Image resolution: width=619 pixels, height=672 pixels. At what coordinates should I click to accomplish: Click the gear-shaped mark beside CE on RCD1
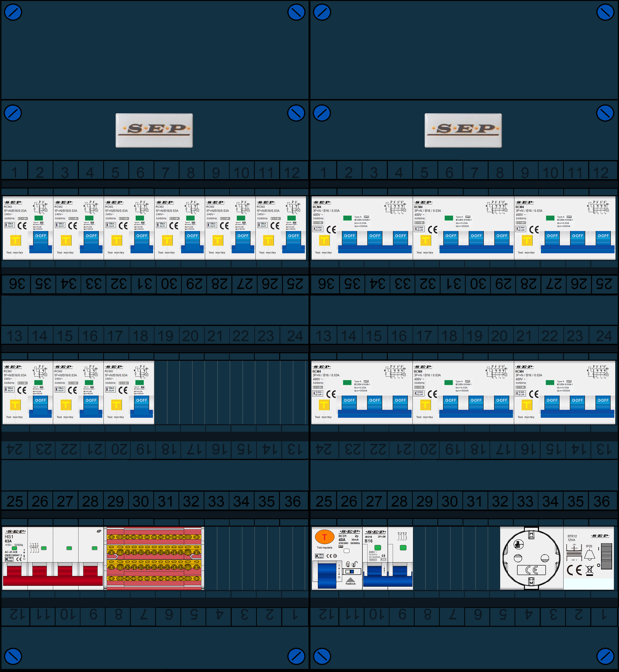pyautogui.click(x=335, y=556)
